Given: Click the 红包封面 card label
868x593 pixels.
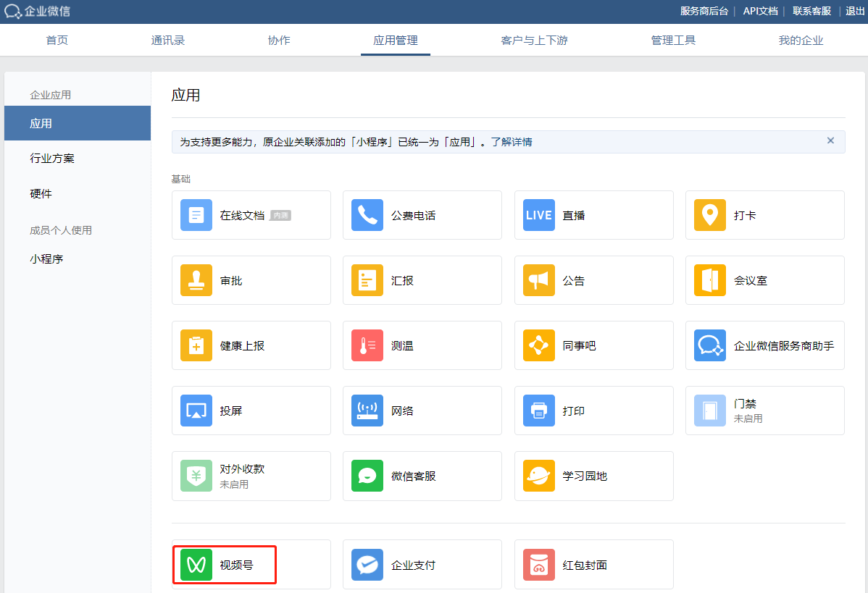Looking at the screenshot, I should (x=585, y=565).
